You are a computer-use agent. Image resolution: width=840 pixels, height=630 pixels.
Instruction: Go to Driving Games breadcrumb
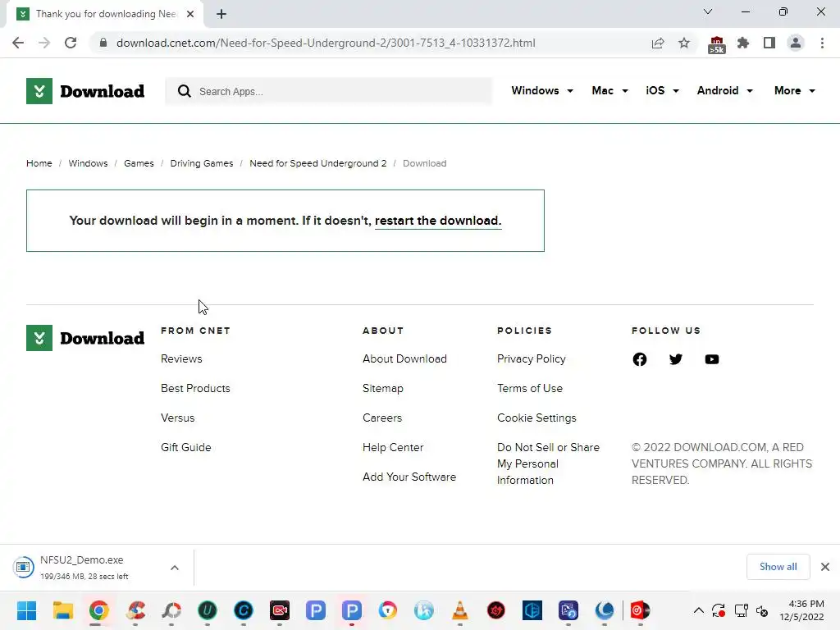point(202,163)
